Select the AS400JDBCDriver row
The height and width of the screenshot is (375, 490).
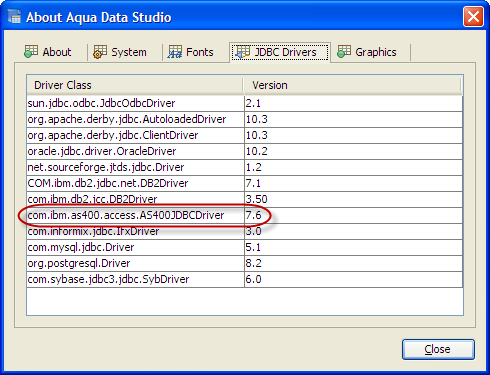tap(245, 215)
